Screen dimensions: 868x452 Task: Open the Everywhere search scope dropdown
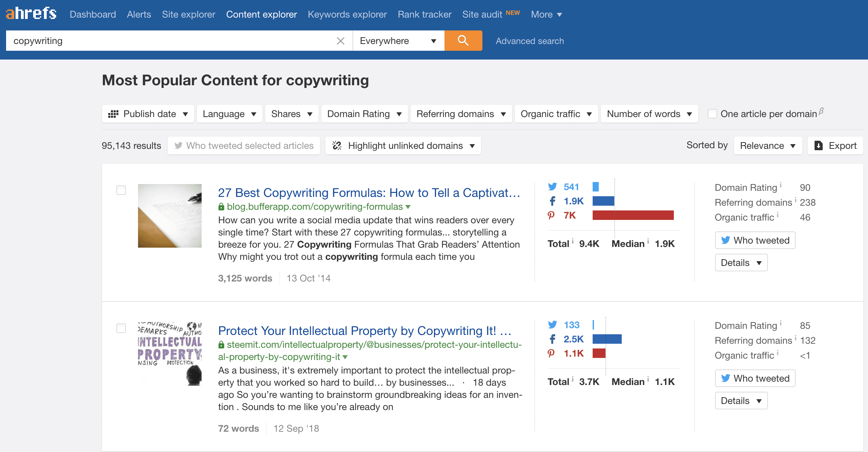(398, 41)
